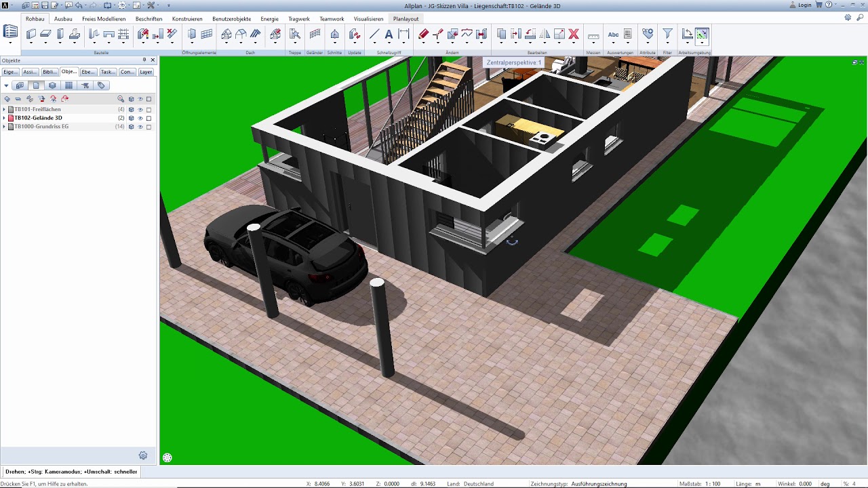The image size is (868, 488).
Task: Open dropdown under the red Delete X
Action: (574, 44)
